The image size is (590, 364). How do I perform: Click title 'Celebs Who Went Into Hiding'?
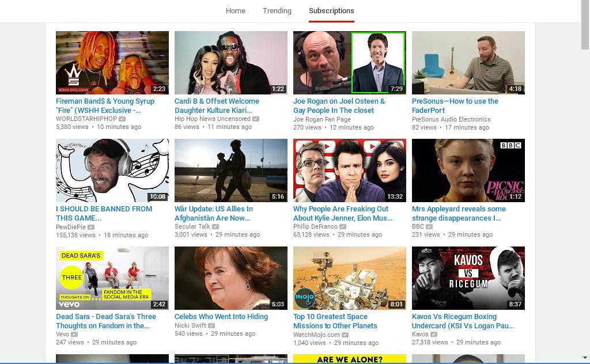point(221,317)
